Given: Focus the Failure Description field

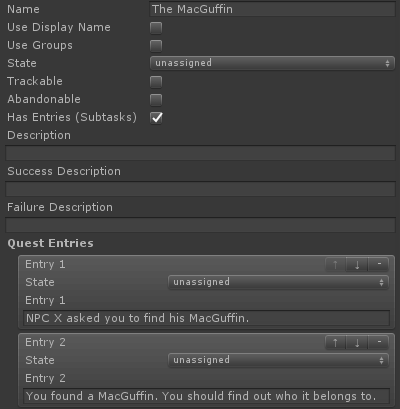Looking at the screenshot, I should coord(200,225).
